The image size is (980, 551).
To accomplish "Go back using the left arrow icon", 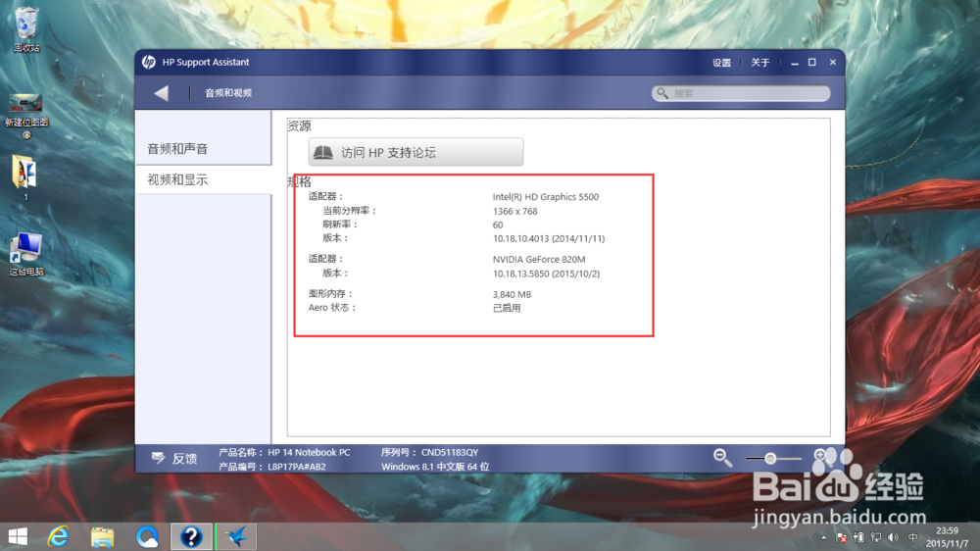I will 162,93.
